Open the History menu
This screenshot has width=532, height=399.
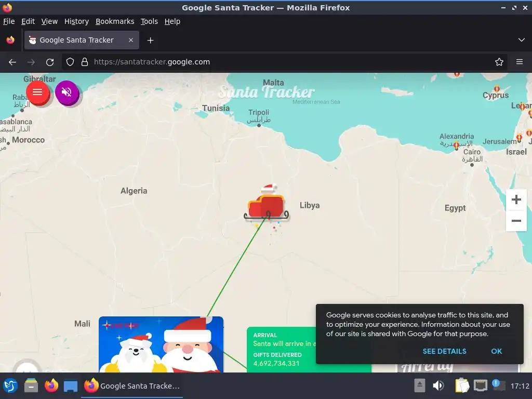(x=76, y=21)
